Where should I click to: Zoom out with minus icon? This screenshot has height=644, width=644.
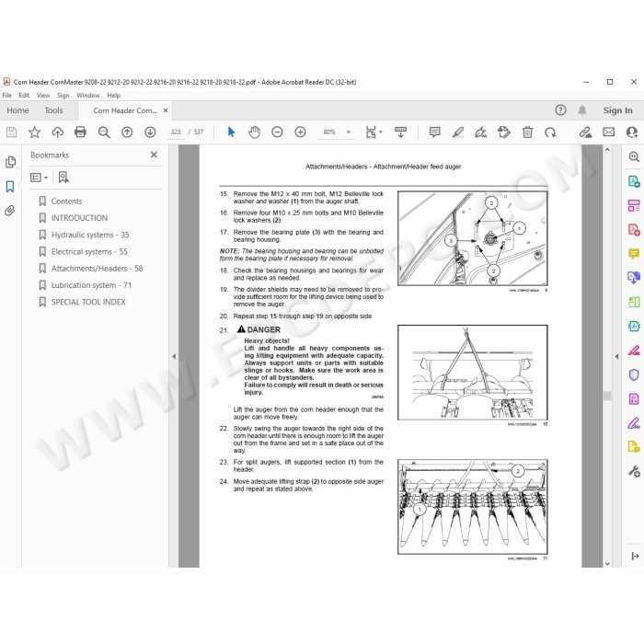(277, 132)
